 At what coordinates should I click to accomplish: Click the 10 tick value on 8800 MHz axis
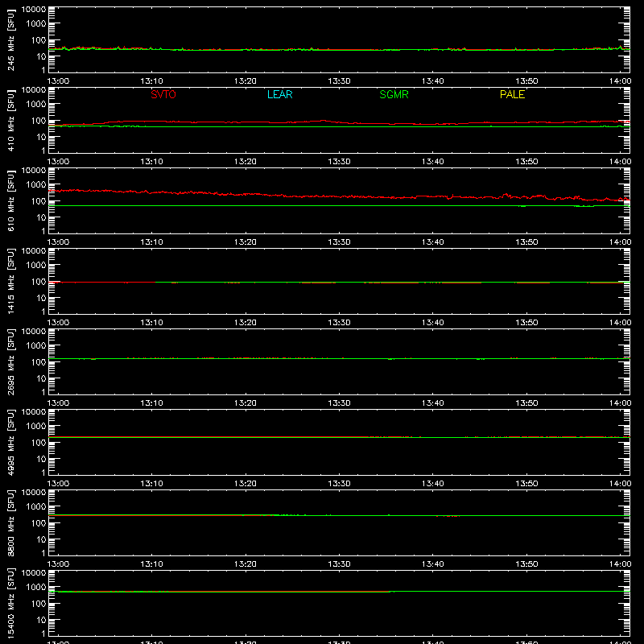click(41, 539)
